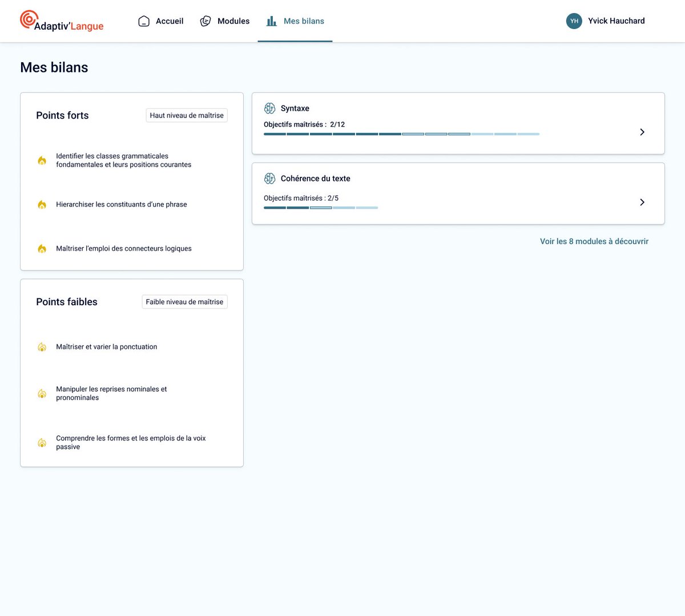Click the Points faibles heading

[67, 302]
